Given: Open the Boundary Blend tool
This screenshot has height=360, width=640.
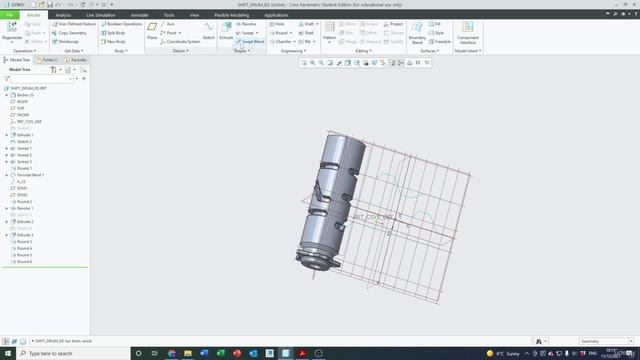Looking at the screenshot, I should click(x=417, y=33).
